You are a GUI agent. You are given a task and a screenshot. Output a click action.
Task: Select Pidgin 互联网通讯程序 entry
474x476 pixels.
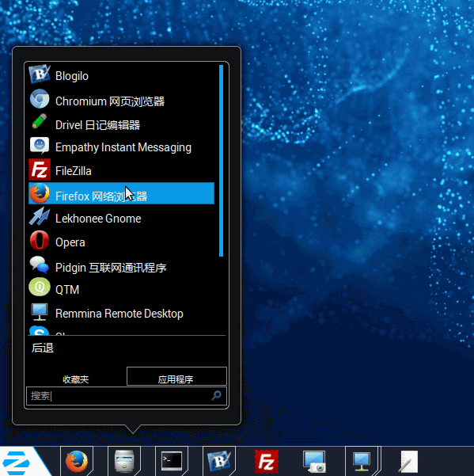pyautogui.click(x=111, y=268)
